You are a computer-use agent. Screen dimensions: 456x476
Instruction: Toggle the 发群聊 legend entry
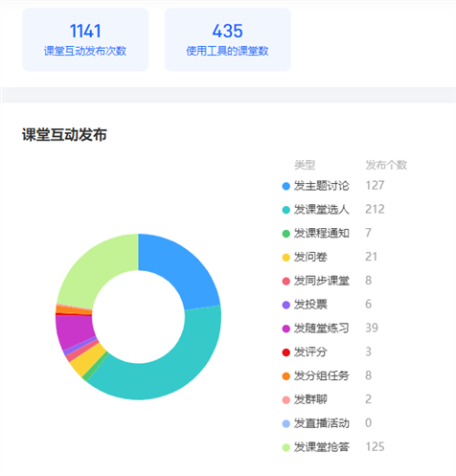click(x=305, y=399)
